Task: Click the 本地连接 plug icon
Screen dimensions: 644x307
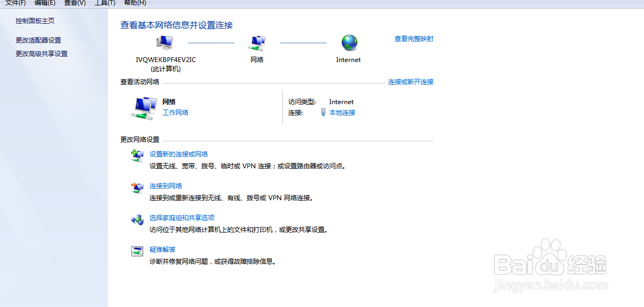Action: 323,112
